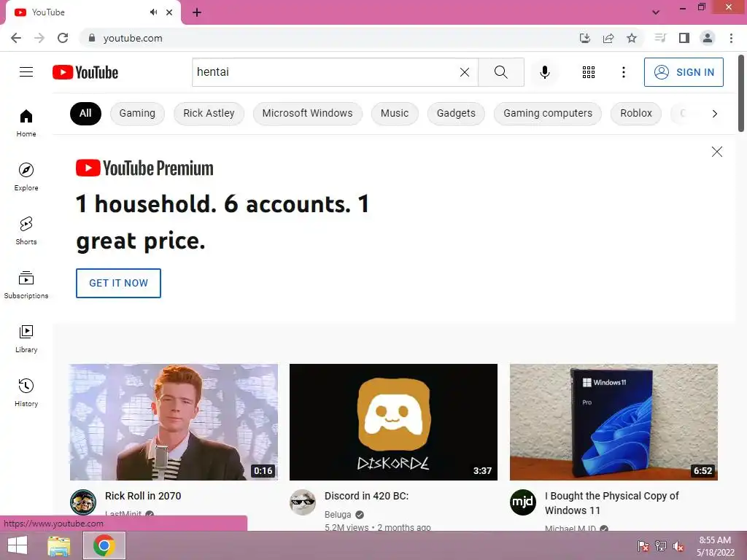This screenshot has height=560, width=747.
Task: Go back in Chrome
Action: tap(16, 38)
